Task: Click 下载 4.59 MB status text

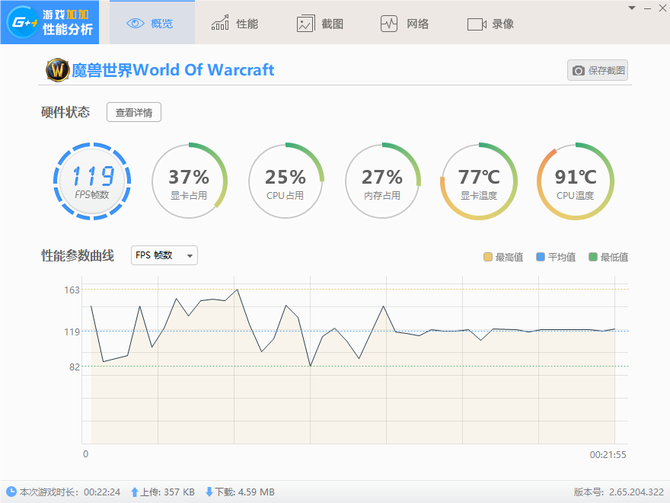Action: click(244, 492)
